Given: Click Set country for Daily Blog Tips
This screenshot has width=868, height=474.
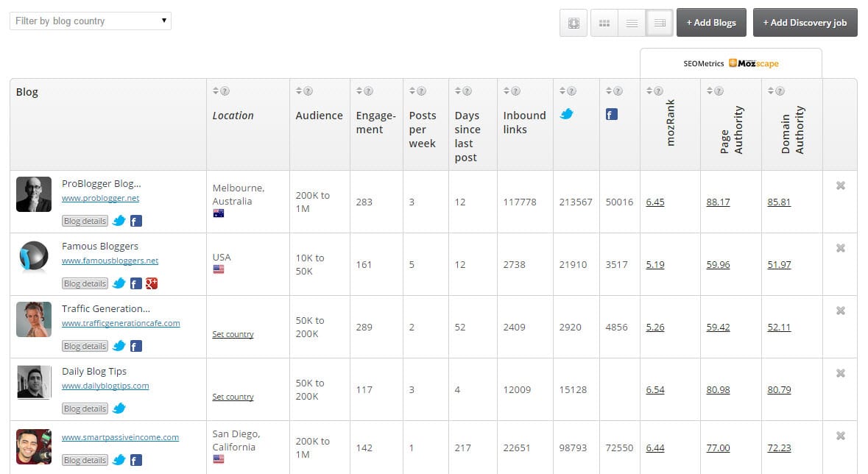Looking at the screenshot, I should (x=233, y=397).
